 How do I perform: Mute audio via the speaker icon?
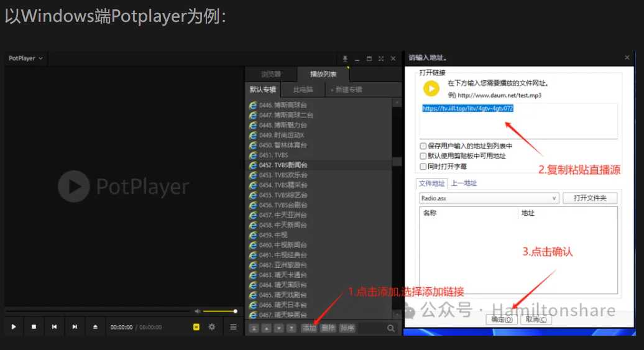197,311
